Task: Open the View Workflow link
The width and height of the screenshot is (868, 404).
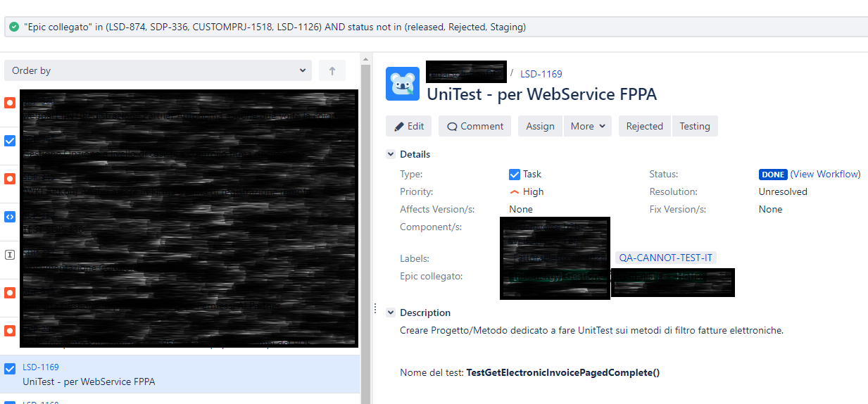Action: [x=826, y=174]
